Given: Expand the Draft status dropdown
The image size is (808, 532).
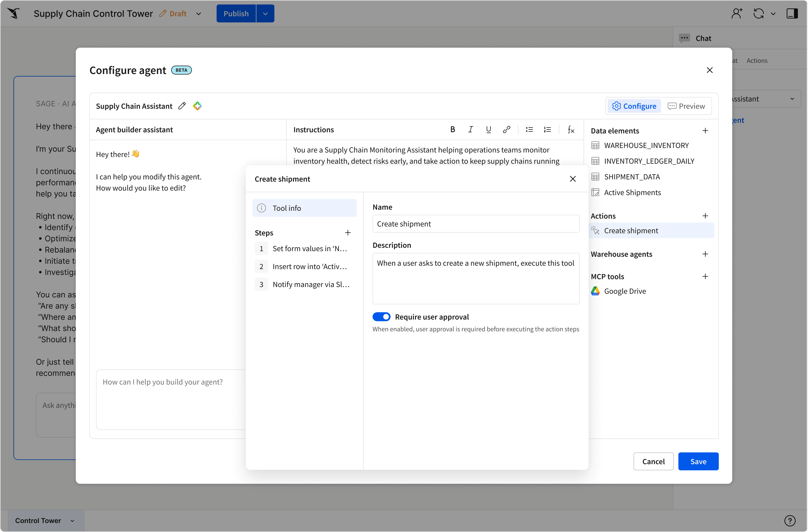Looking at the screenshot, I should coord(199,13).
